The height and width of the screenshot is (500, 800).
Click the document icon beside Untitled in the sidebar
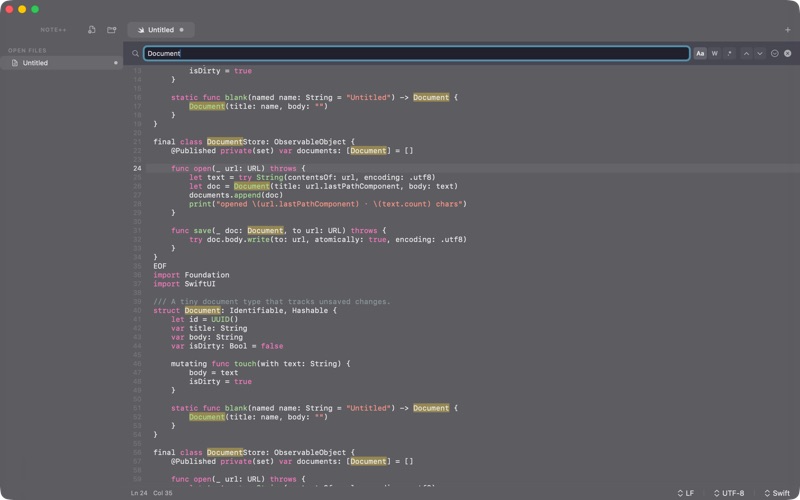coord(15,63)
